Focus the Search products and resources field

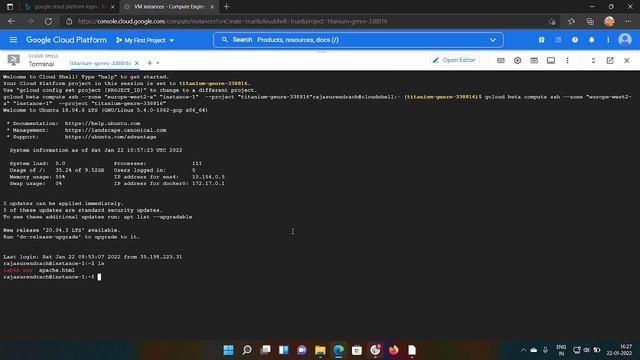pyautogui.click(x=358, y=40)
